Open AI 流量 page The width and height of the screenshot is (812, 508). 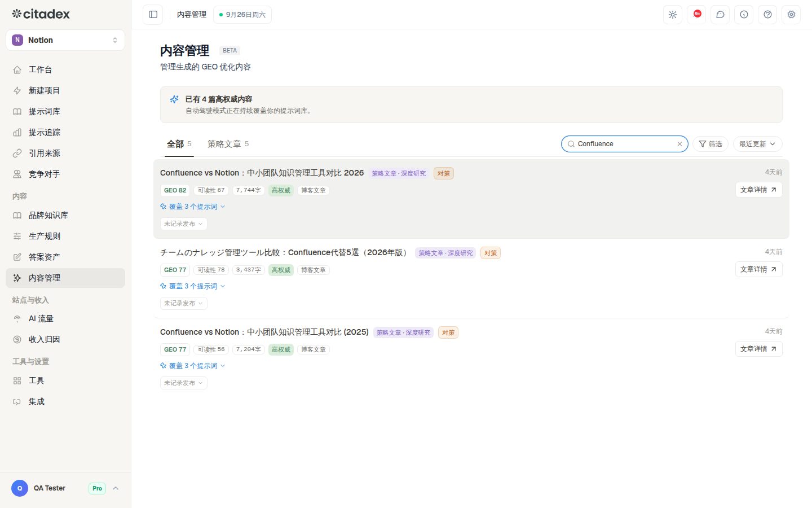pos(65,318)
